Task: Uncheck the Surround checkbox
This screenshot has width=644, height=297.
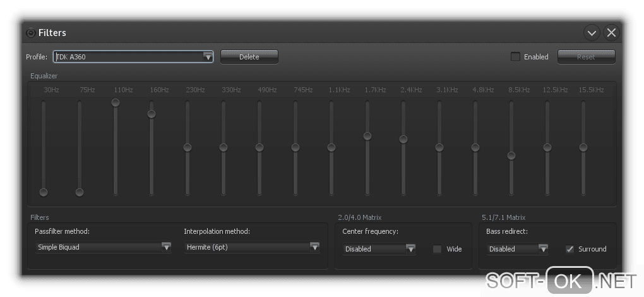Action: click(569, 249)
